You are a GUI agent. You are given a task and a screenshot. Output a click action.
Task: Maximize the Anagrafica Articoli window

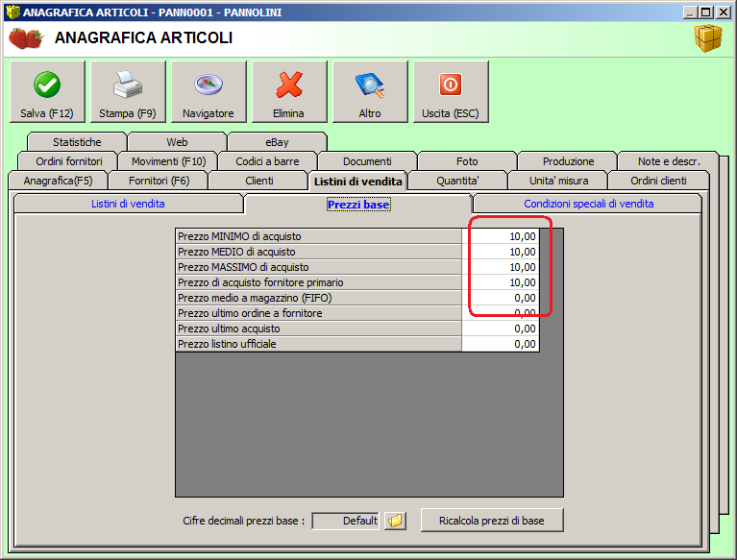pos(705,12)
